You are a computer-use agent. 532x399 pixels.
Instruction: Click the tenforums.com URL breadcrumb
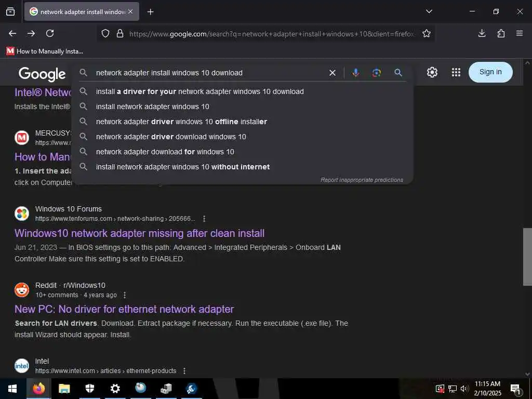point(115,219)
